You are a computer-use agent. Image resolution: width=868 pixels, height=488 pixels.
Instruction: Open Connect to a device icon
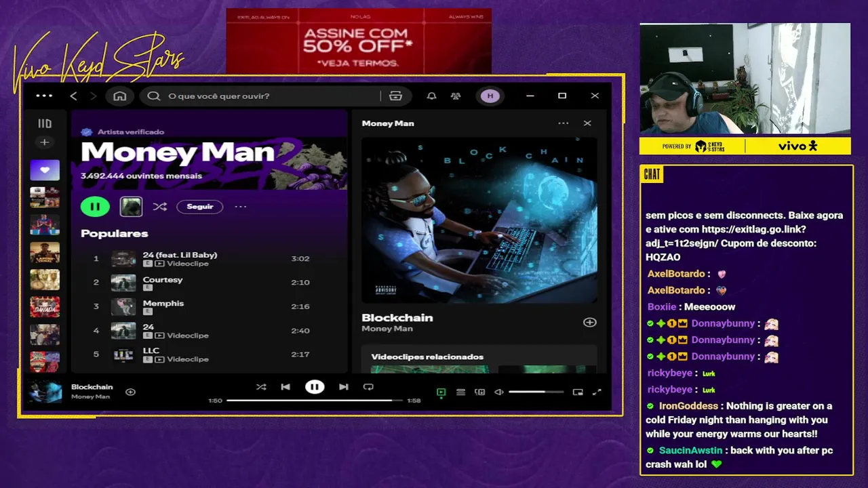pos(480,392)
